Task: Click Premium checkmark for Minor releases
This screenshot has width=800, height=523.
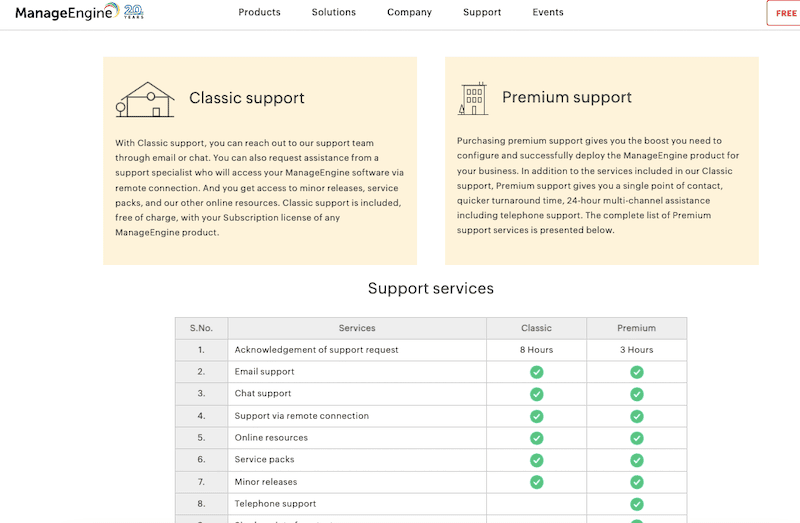Action: [x=636, y=482]
